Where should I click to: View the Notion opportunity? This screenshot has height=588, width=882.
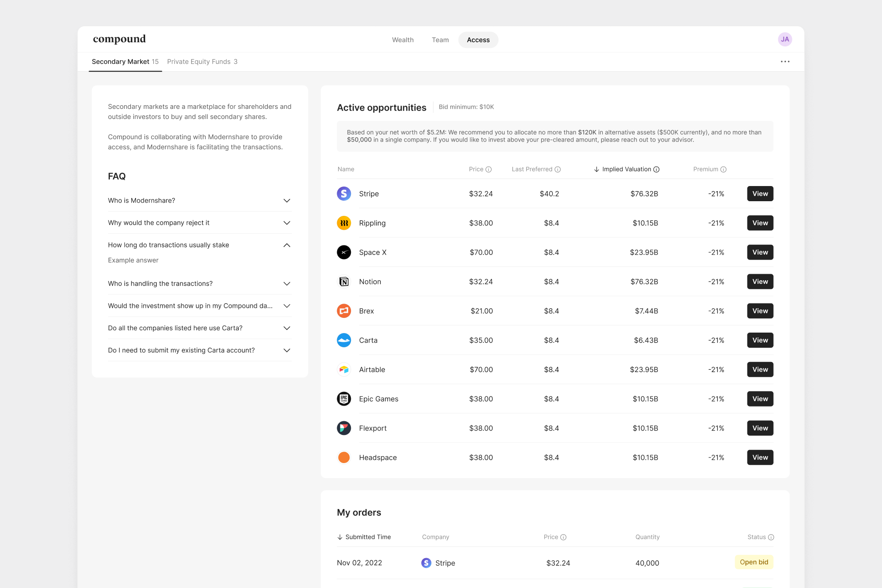(760, 282)
